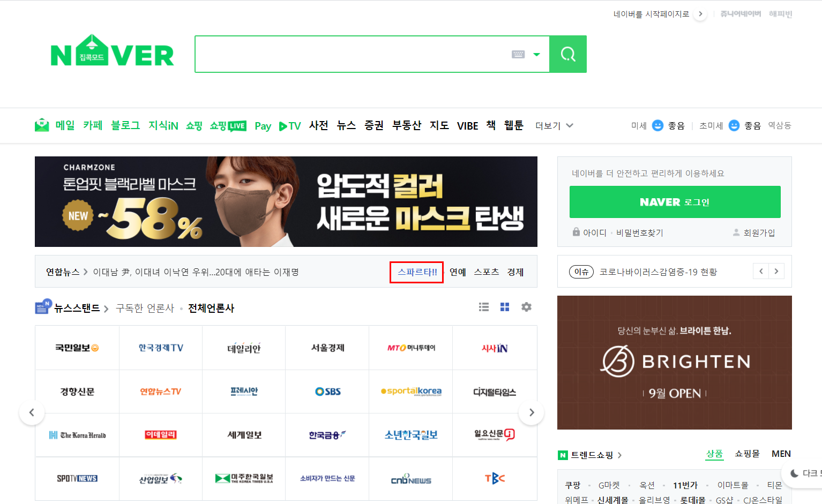Viewport: 822px width, 504px height.
Task: Expand the search autocomplete dropdown arrow
Action: point(537,54)
